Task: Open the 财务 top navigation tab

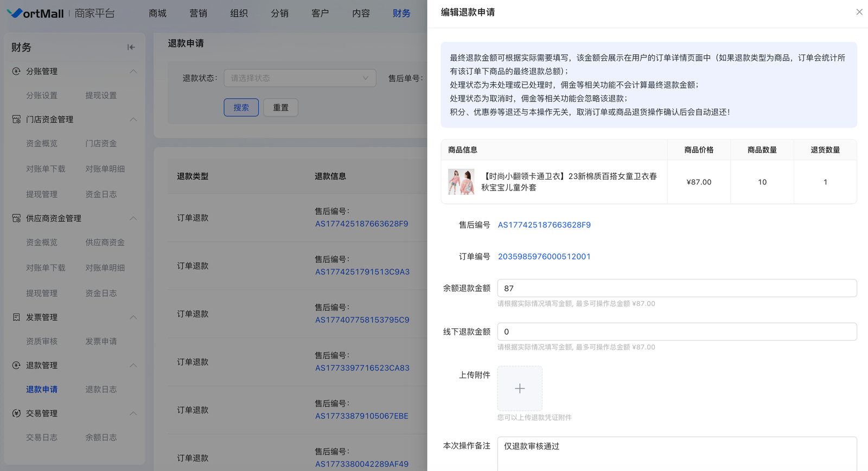Action: 401,13
